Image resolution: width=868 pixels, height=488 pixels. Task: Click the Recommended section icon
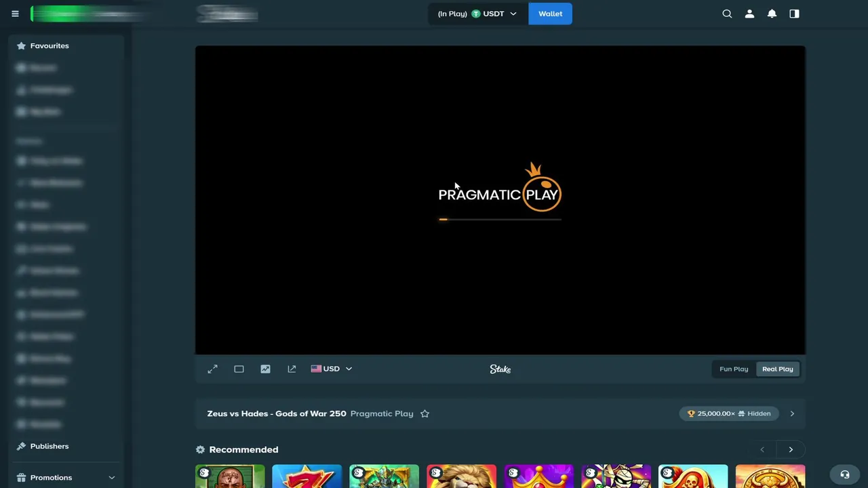coord(200,449)
